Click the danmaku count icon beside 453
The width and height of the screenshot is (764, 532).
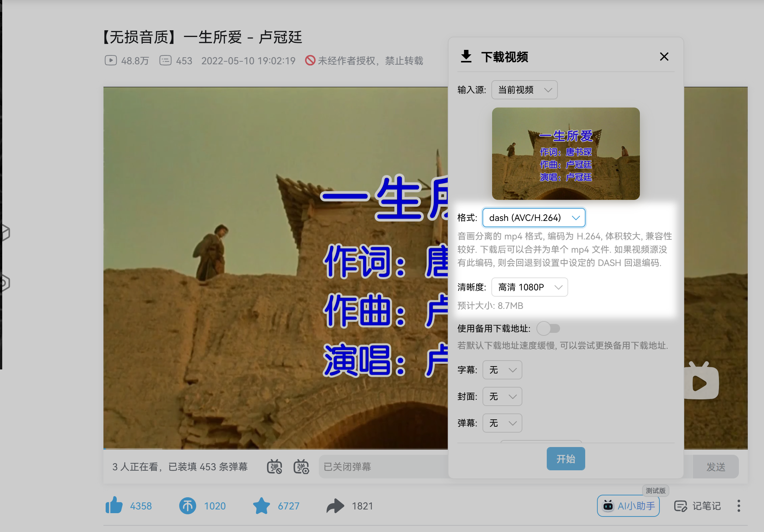(165, 60)
